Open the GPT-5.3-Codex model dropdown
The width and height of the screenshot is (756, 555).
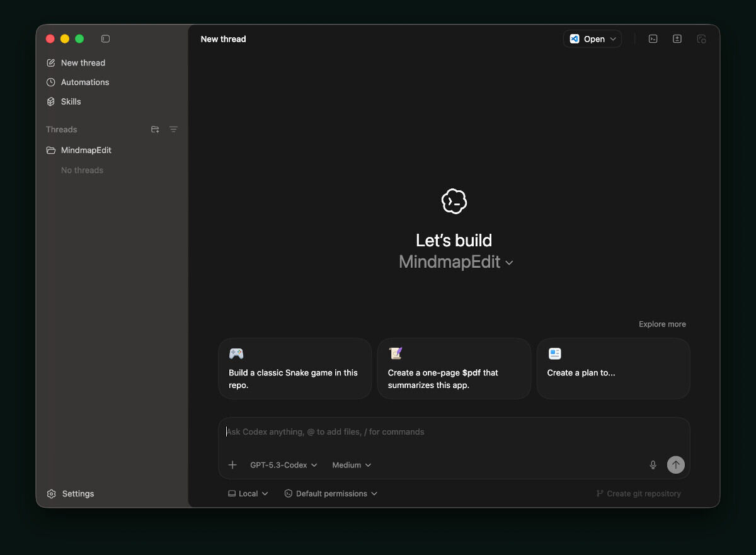click(283, 465)
